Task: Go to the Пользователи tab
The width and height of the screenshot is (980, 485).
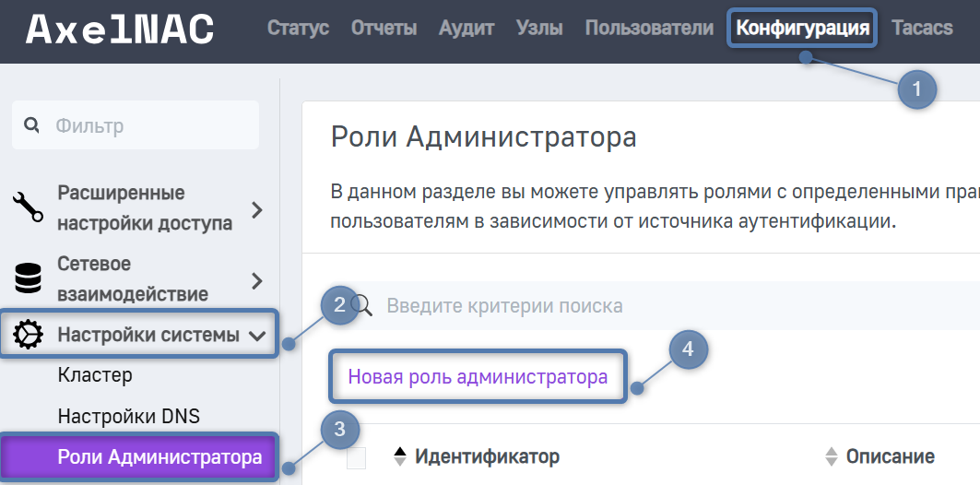Action: (649, 29)
